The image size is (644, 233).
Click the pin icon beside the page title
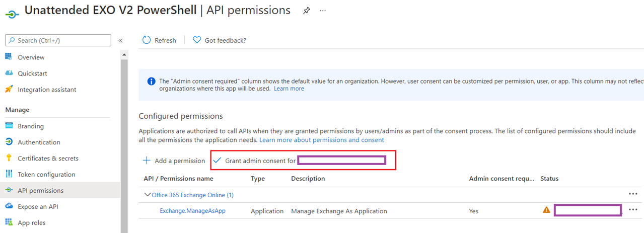coord(307,11)
